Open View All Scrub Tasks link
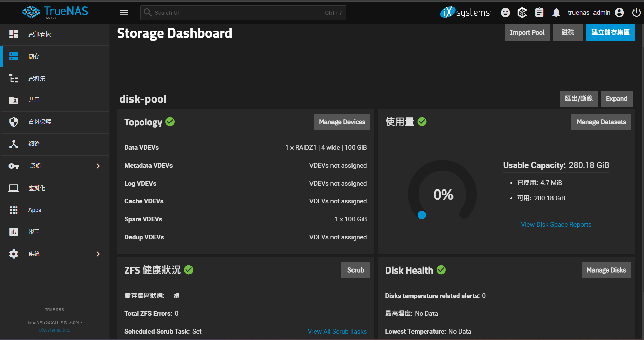This screenshot has height=340, width=644. tap(337, 331)
